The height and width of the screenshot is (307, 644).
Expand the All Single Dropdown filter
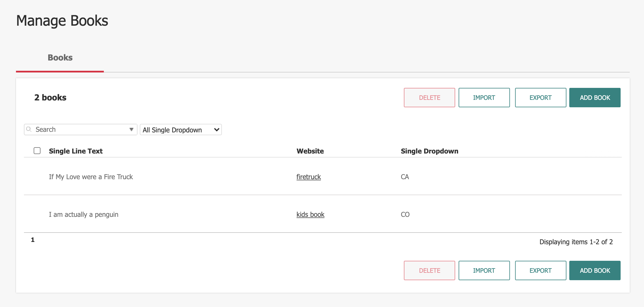(x=181, y=130)
